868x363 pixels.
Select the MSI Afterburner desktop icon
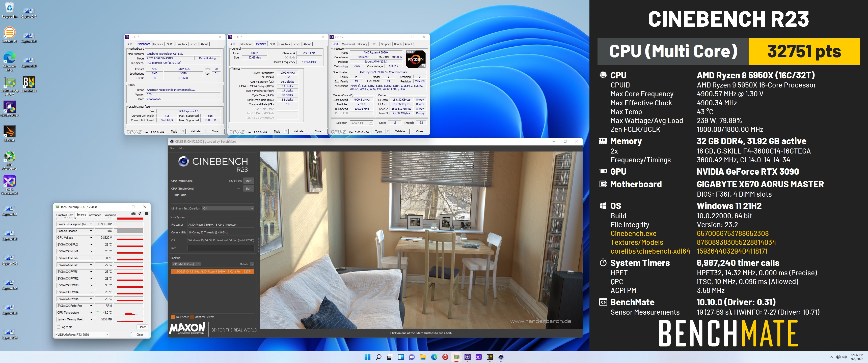(9, 160)
